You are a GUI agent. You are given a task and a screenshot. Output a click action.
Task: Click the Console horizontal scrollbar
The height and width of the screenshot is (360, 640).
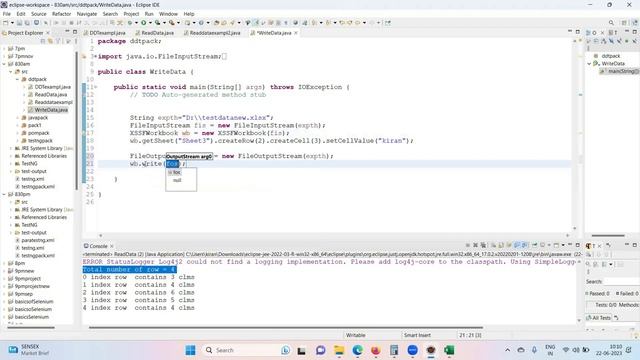point(286,327)
